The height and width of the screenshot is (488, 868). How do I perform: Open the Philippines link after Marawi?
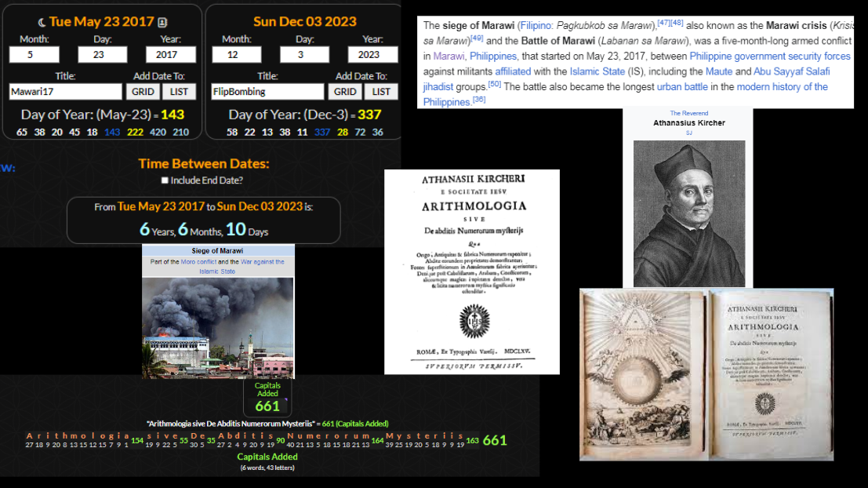(493, 56)
